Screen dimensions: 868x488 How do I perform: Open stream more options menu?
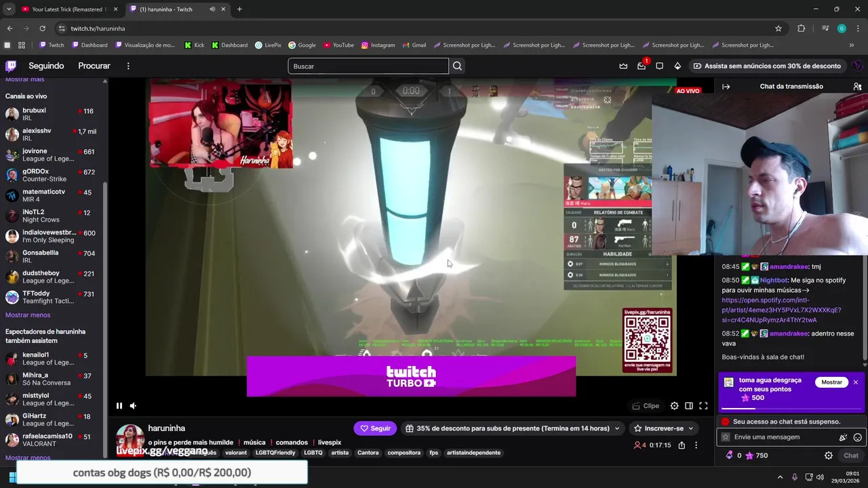pos(696,445)
